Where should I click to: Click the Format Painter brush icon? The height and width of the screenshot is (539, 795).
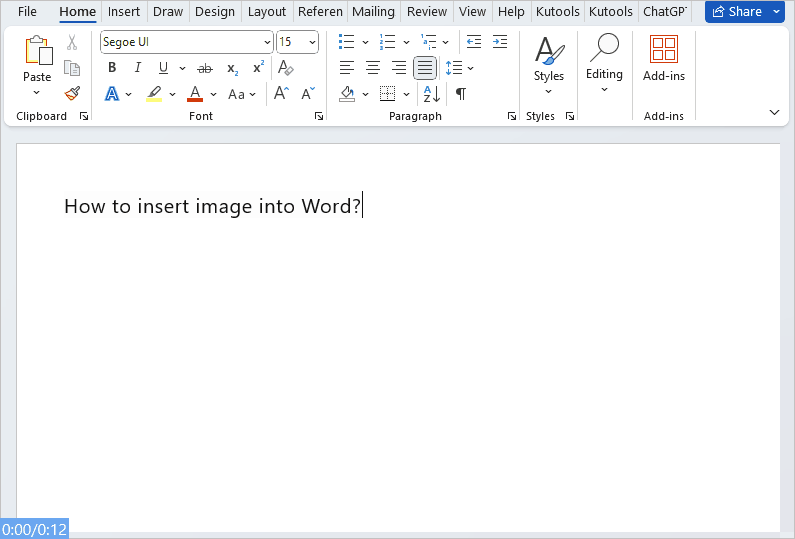(x=72, y=94)
